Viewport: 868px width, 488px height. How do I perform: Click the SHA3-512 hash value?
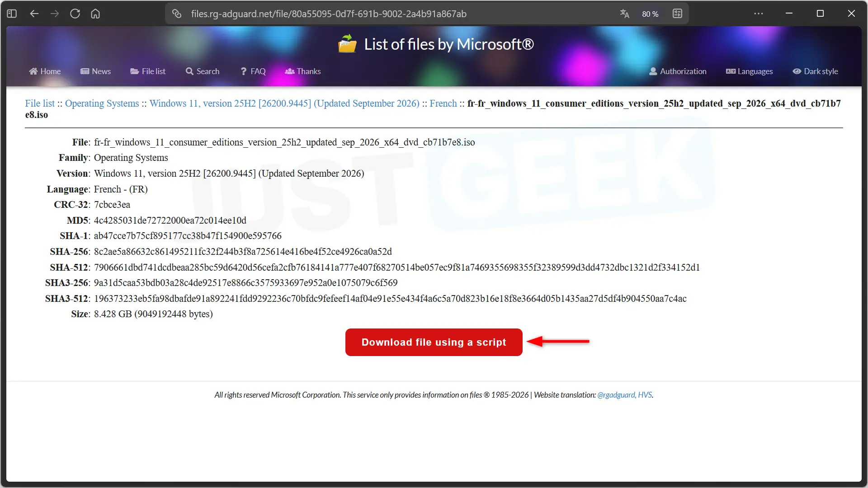tap(390, 299)
